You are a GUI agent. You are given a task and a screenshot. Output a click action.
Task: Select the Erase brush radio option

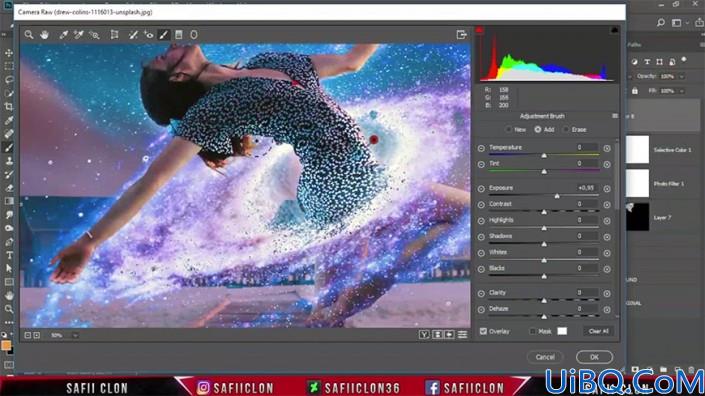[x=566, y=129]
